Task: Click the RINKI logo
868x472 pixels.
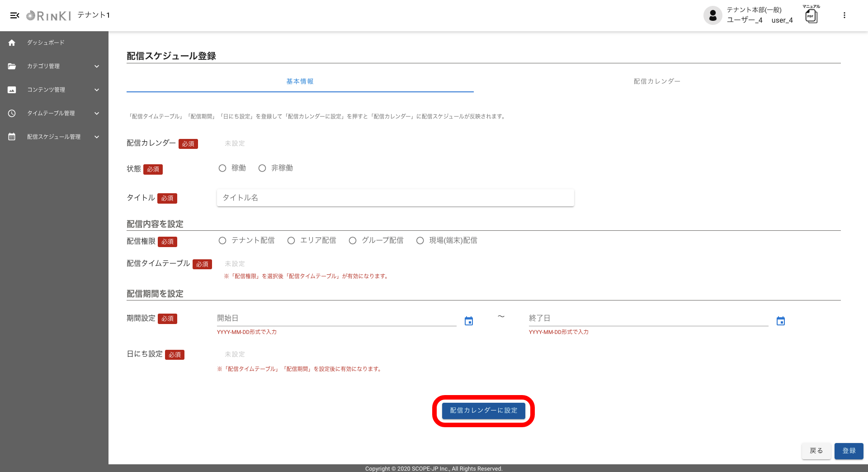Action: [x=49, y=16]
